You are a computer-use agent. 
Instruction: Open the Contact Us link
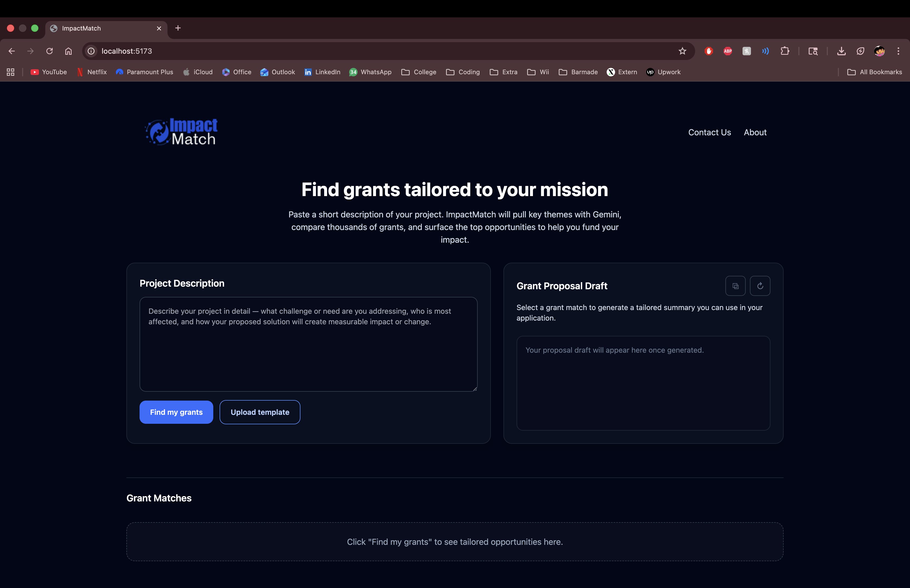(709, 132)
